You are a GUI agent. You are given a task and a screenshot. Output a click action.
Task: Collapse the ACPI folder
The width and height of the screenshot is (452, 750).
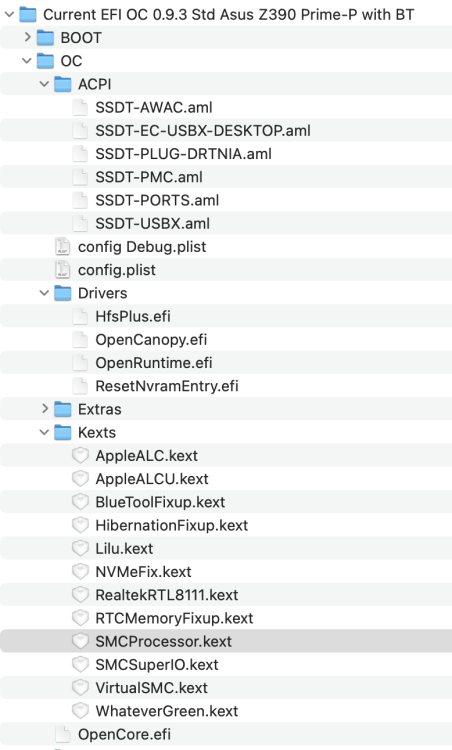(x=44, y=84)
